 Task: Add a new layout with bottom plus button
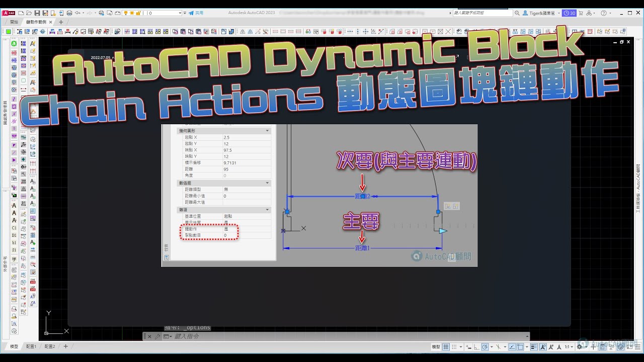[x=65, y=346]
